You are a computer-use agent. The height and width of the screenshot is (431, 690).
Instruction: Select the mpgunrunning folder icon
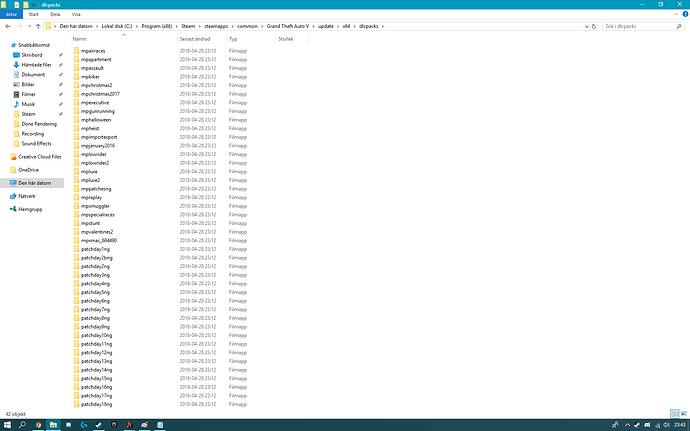77,111
